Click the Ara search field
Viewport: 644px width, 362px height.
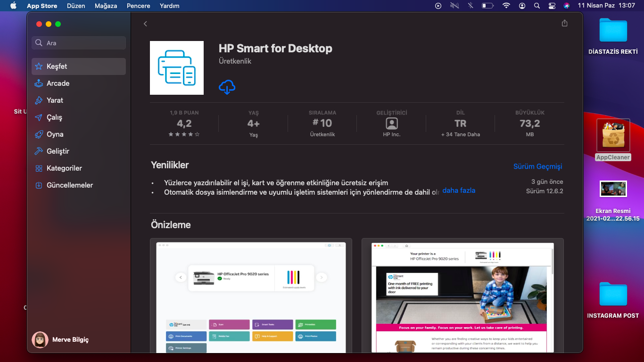click(x=78, y=42)
